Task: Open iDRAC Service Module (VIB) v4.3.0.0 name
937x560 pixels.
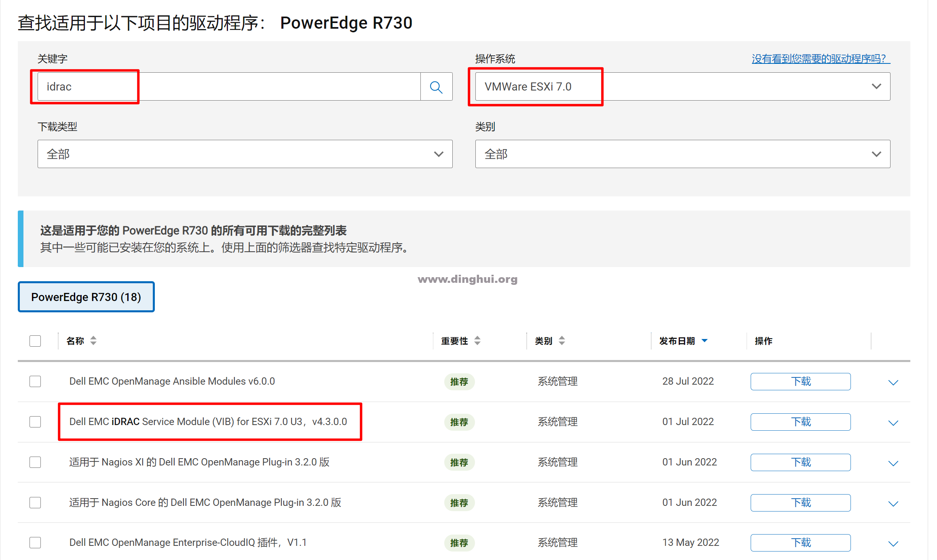Action: point(208,422)
